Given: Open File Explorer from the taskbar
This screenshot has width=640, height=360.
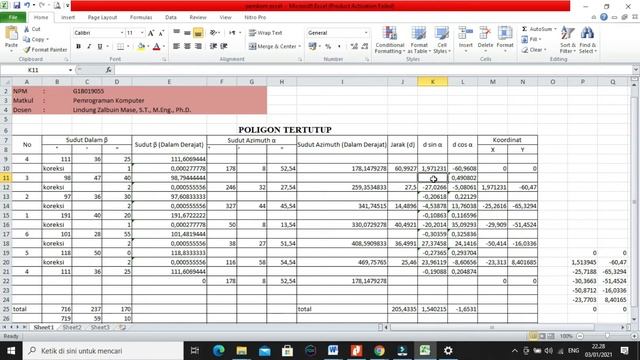Looking at the screenshot, I should pyautogui.click(x=242, y=351).
